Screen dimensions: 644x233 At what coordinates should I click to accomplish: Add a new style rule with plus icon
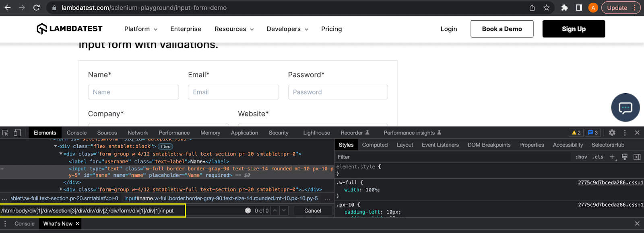coord(612,157)
